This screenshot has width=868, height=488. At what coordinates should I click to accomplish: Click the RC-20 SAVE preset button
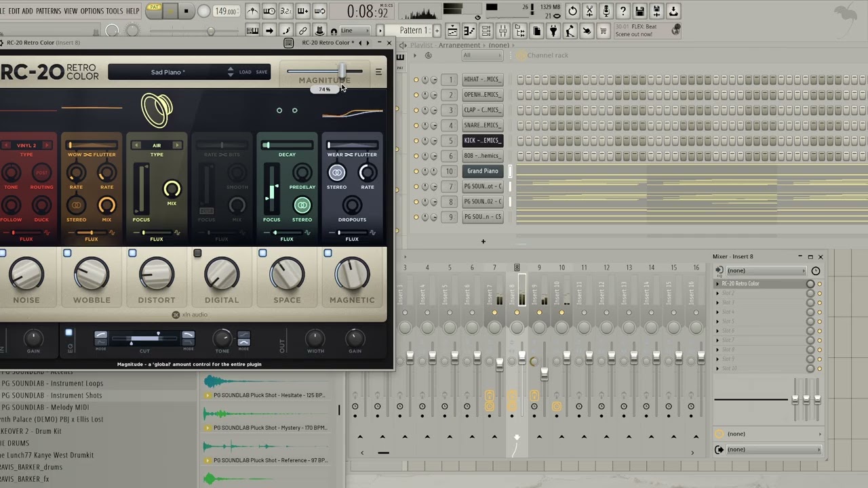(262, 72)
